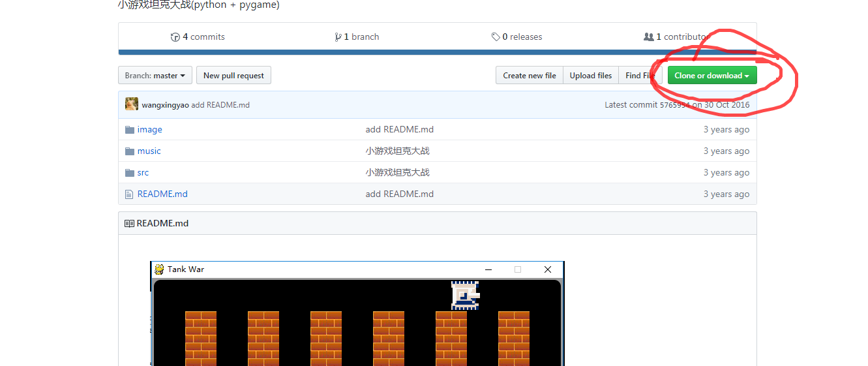Click the repository description 小游戏坦克大战(python + pygame)
This screenshot has height=366, width=868.
click(x=199, y=5)
